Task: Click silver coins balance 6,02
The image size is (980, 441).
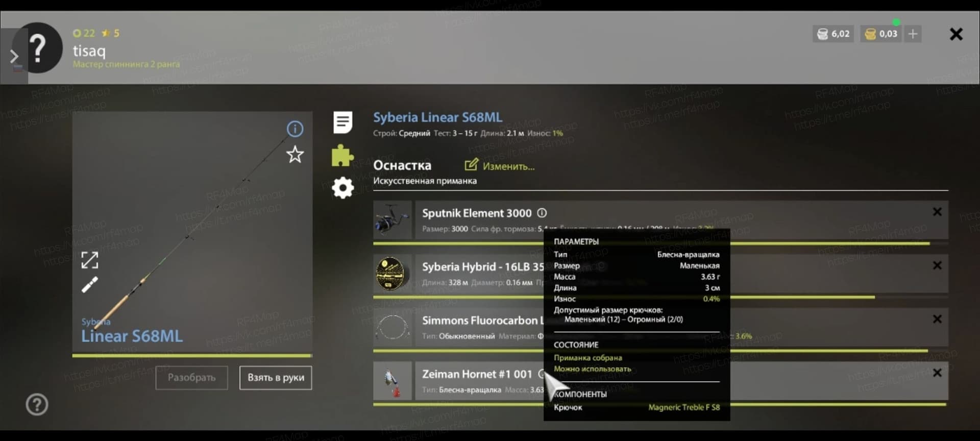Action: tap(833, 34)
